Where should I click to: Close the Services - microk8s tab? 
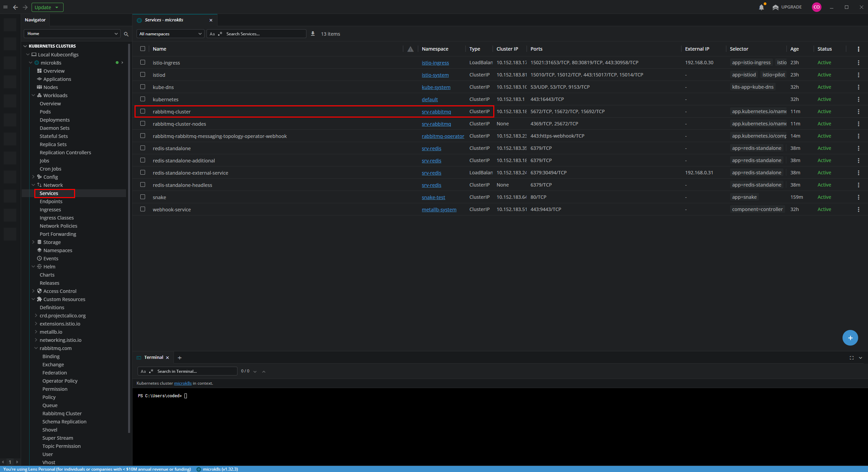pyautogui.click(x=211, y=20)
